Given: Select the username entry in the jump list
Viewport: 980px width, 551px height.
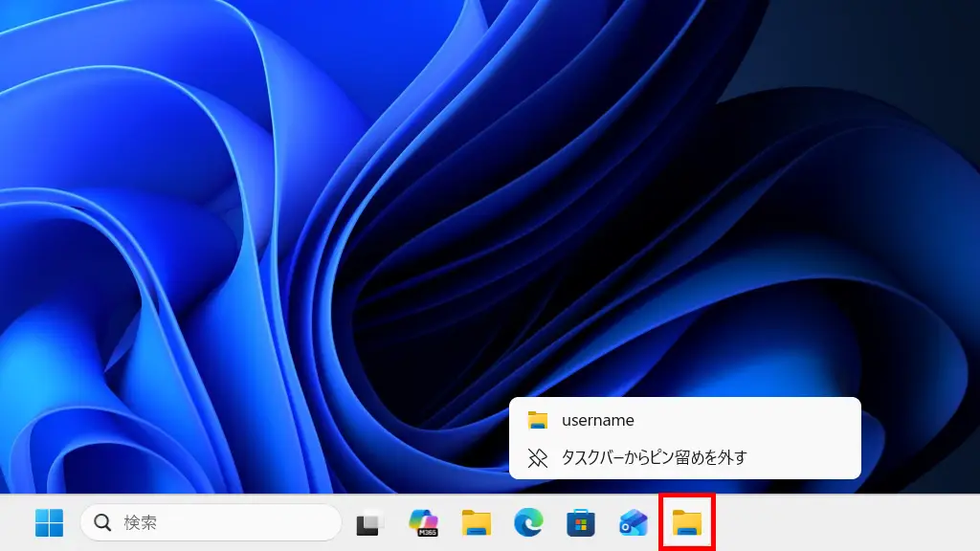Looking at the screenshot, I should pos(597,420).
